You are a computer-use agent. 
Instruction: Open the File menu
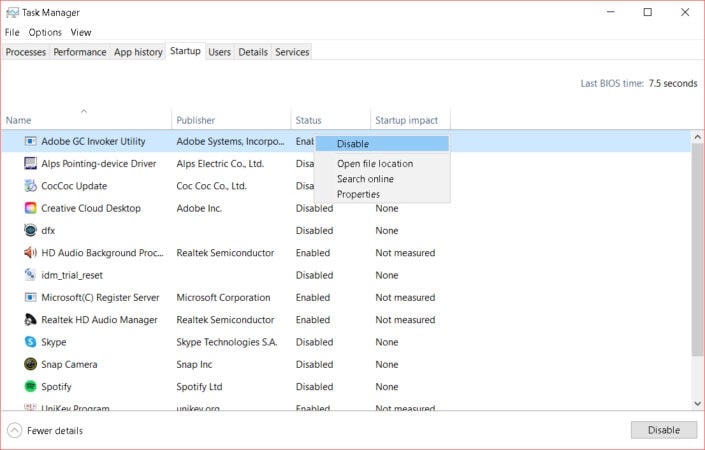coord(12,32)
